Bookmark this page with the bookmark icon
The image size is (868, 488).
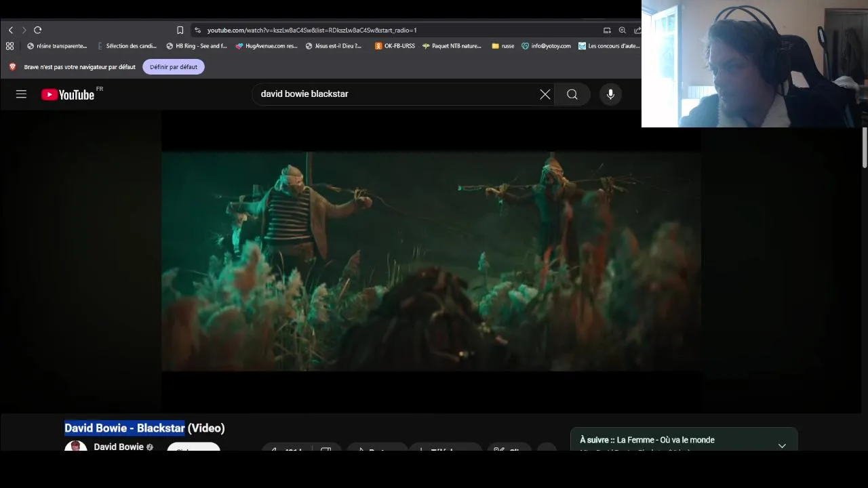pyautogui.click(x=180, y=30)
